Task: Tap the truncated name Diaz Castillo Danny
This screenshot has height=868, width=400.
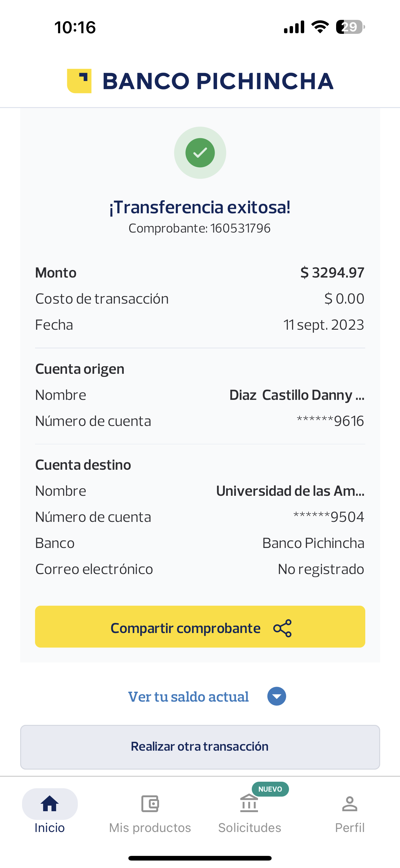Action: coord(296,395)
